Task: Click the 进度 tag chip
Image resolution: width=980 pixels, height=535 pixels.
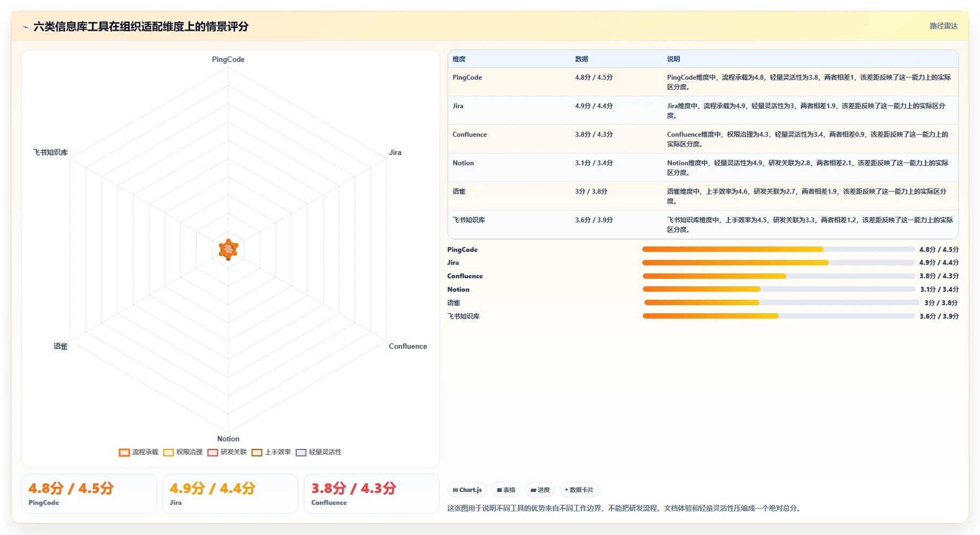Action: 540,490
